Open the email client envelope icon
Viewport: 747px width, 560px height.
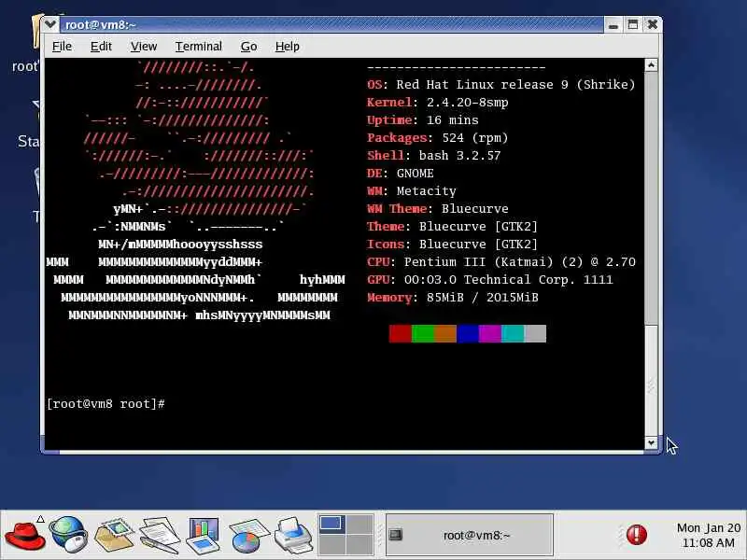pos(113,535)
